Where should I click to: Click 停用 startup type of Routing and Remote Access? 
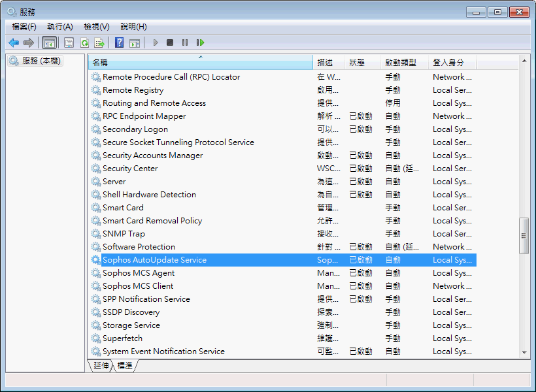pyautogui.click(x=393, y=103)
